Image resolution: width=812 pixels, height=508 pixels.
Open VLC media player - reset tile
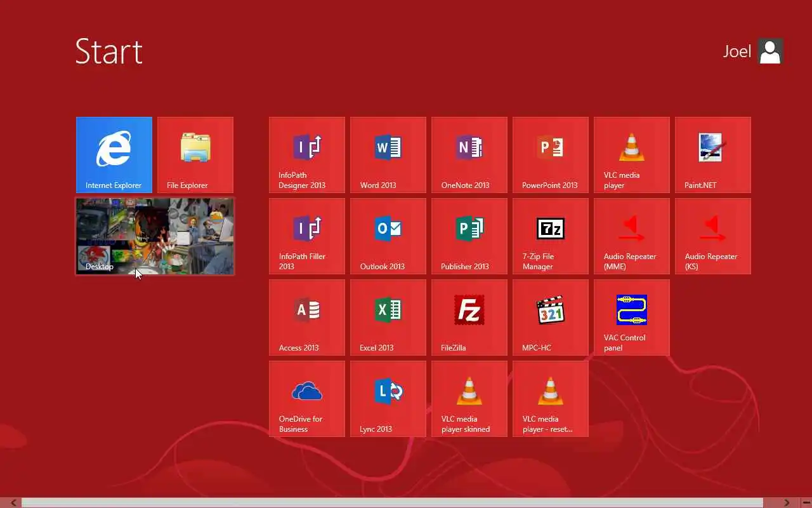click(551, 399)
